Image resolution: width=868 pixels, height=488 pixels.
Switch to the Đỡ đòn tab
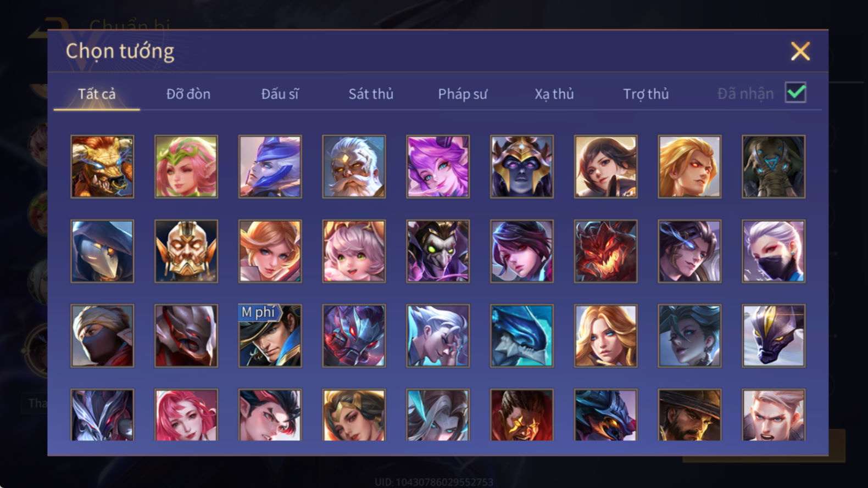click(x=188, y=94)
